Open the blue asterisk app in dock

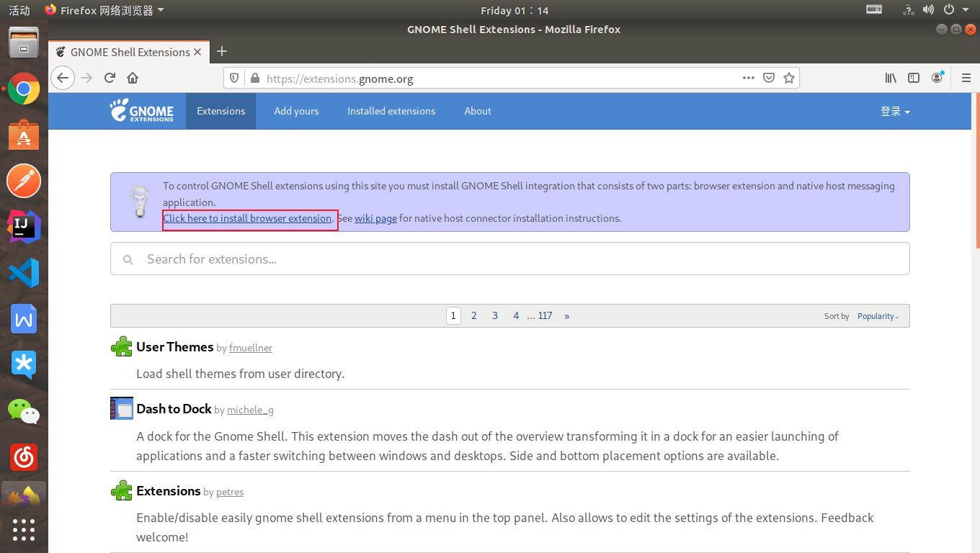point(24,365)
